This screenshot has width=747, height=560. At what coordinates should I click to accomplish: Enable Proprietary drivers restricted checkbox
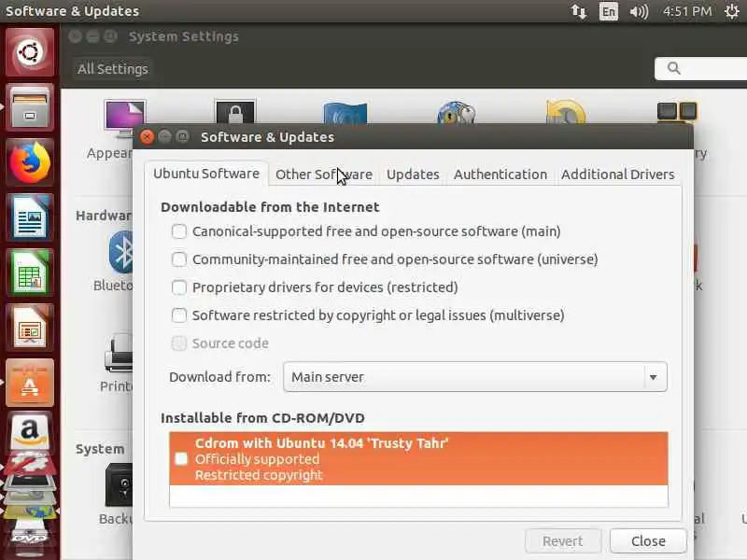179,287
